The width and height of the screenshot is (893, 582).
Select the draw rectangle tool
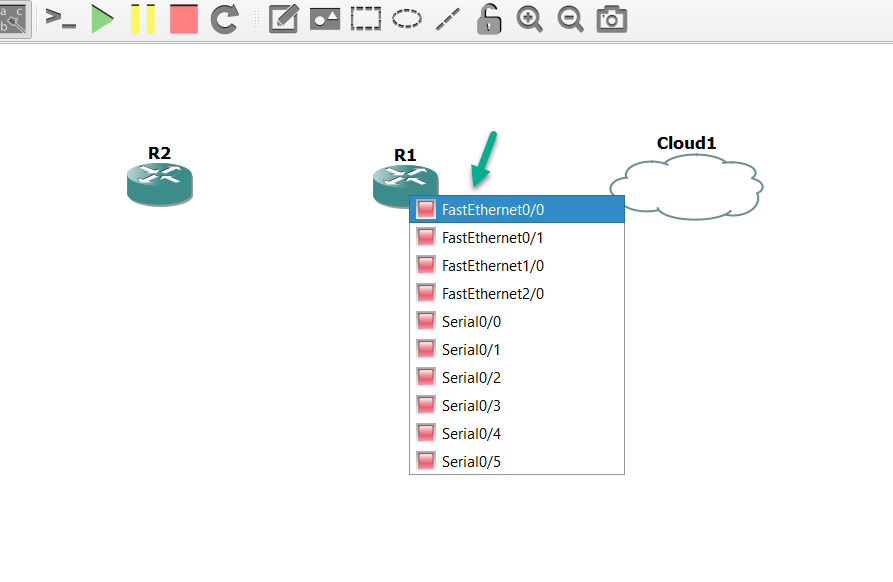coord(366,19)
